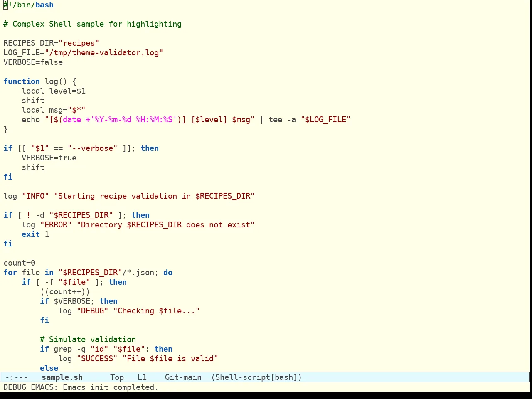Place cursor on the #!/bin/bash shebang line
Screen dimensions: 532x399
click(29, 5)
